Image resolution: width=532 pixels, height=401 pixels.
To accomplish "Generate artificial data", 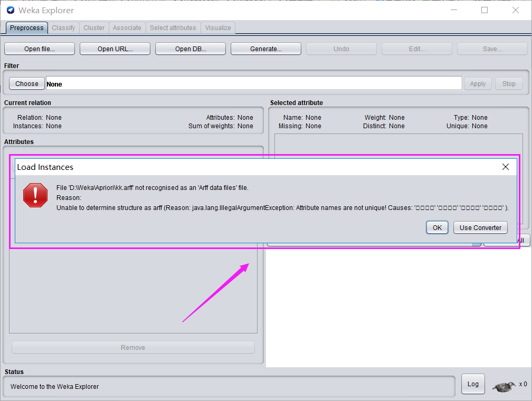I will coord(265,48).
